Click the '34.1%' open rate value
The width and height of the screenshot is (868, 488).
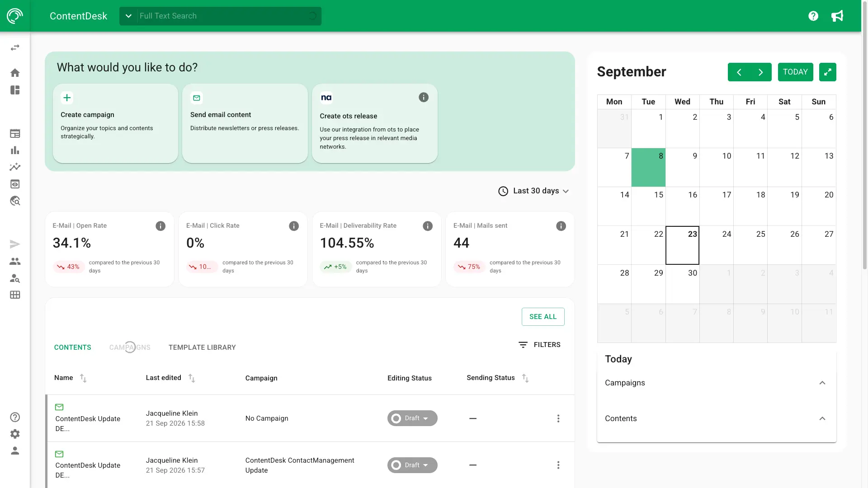[x=72, y=243]
